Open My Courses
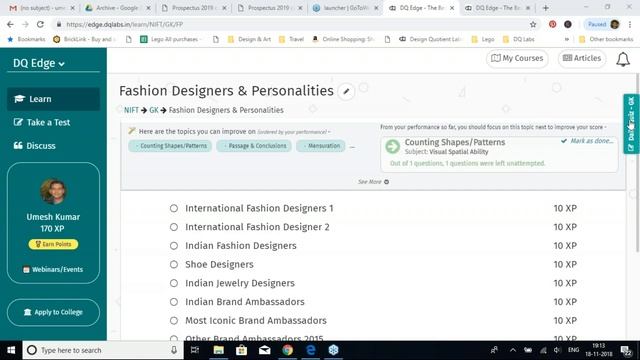The image size is (640, 360). click(517, 58)
